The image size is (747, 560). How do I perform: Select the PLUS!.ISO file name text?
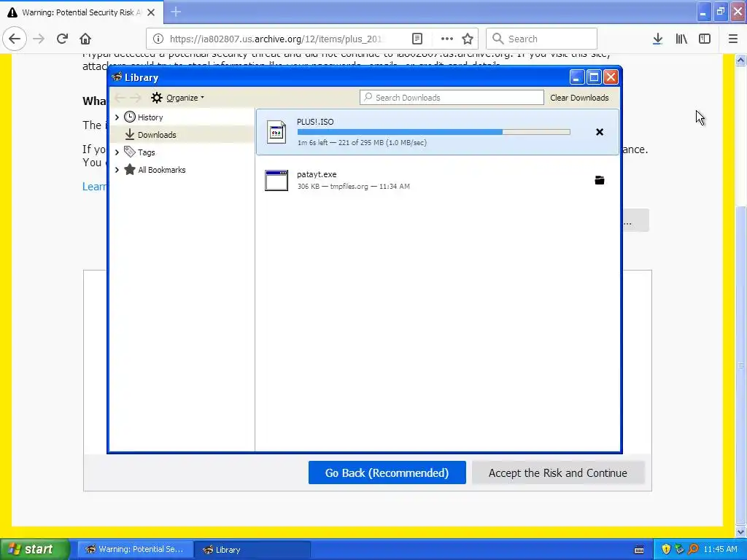[x=315, y=122]
